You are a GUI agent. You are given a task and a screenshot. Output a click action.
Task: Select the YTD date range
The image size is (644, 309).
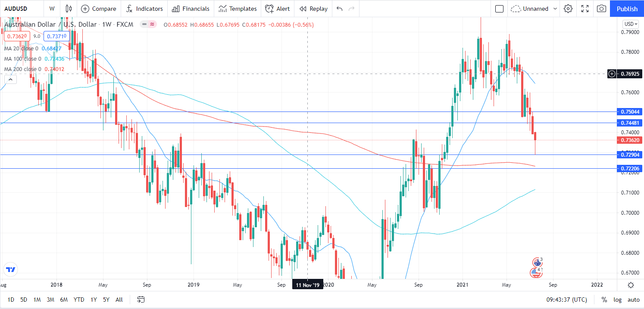click(x=79, y=299)
